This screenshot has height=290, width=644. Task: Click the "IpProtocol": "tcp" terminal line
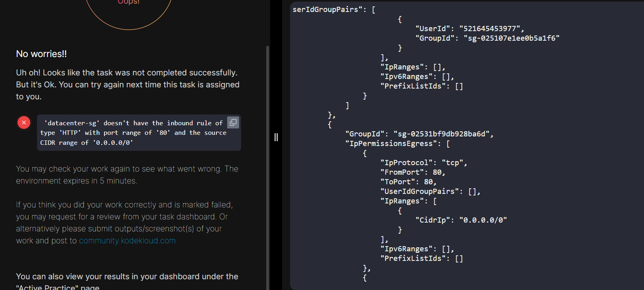423,163
